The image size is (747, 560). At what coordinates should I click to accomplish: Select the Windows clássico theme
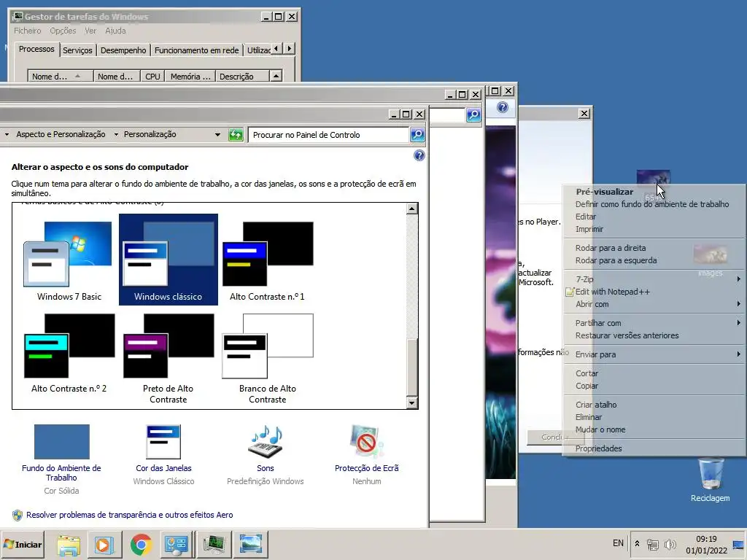pyautogui.click(x=169, y=260)
